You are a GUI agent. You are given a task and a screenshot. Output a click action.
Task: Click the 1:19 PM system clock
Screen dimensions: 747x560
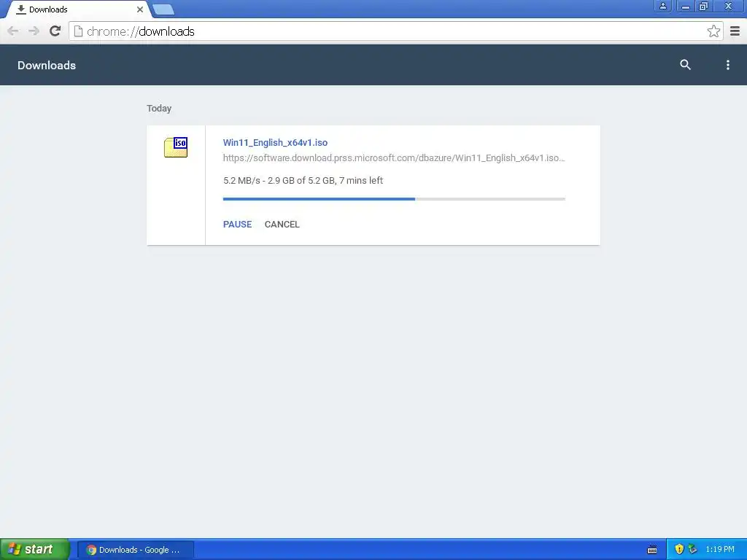tap(720, 550)
